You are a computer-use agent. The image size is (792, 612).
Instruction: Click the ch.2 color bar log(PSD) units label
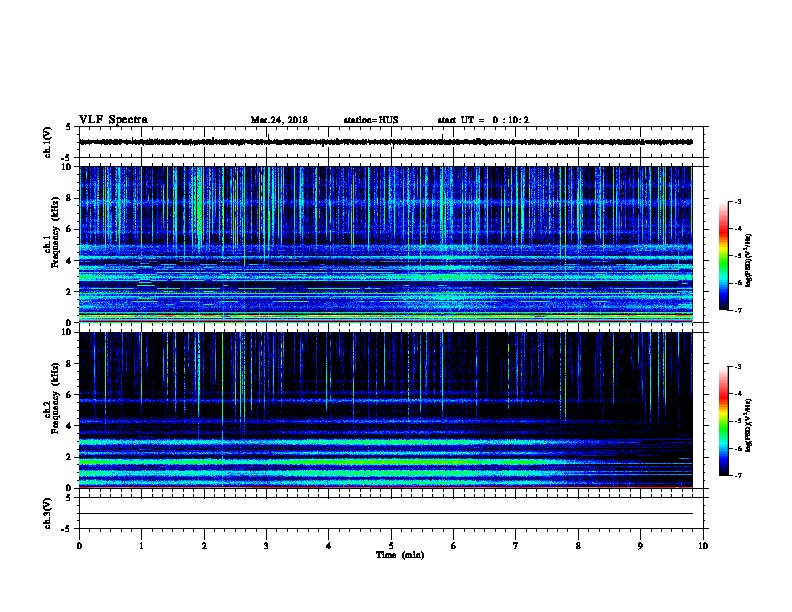[x=749, y=425]
